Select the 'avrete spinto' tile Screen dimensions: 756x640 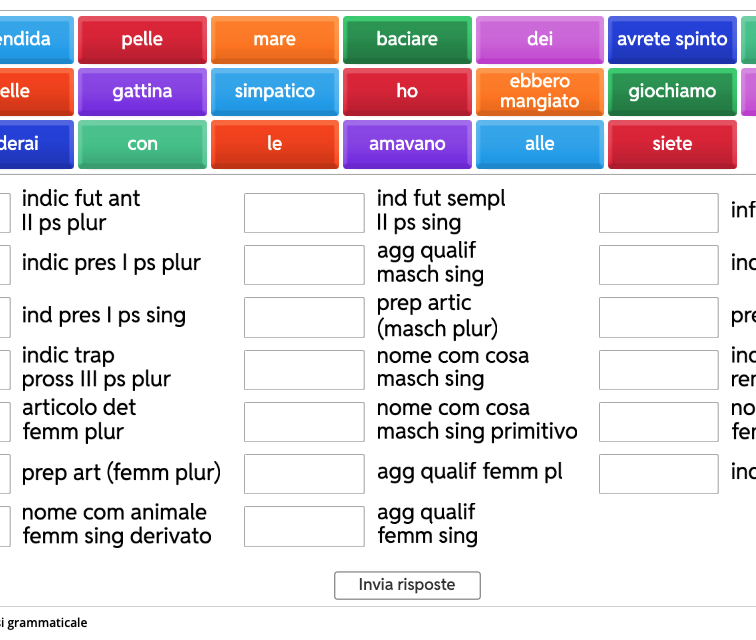(672, 40)
